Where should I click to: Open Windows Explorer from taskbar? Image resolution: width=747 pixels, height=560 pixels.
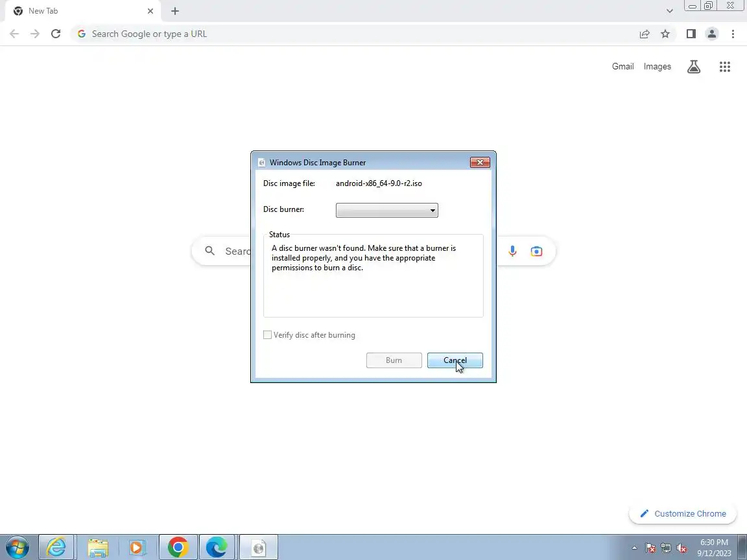click(98, 548)
